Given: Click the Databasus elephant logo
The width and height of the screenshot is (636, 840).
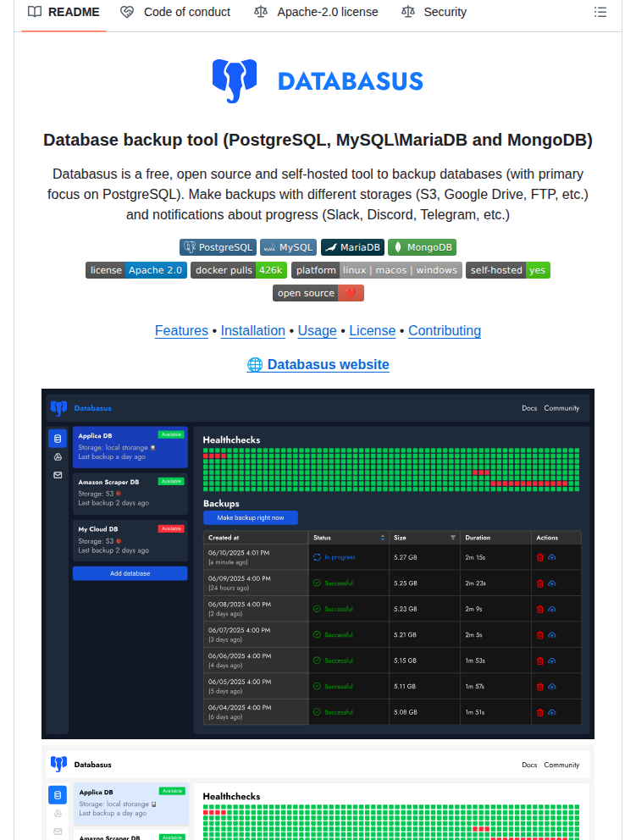Looking at the screenshot, I should coord(234,81).
